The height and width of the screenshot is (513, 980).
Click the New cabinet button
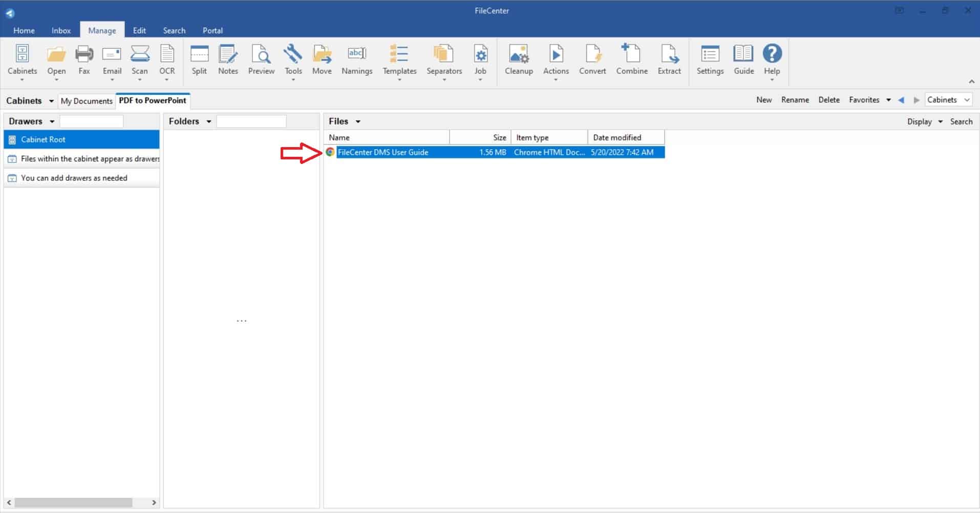764,100
